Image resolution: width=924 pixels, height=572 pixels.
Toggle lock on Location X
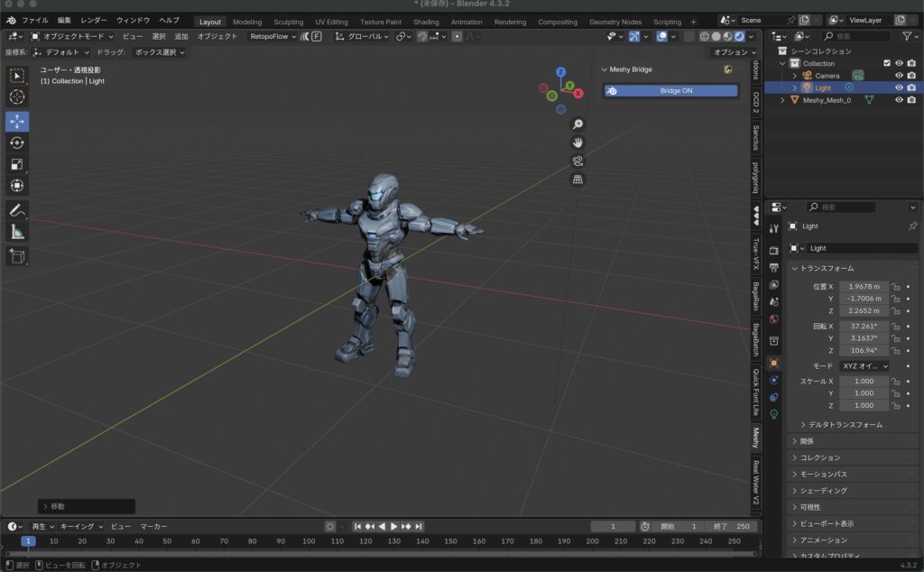(896, 287)
